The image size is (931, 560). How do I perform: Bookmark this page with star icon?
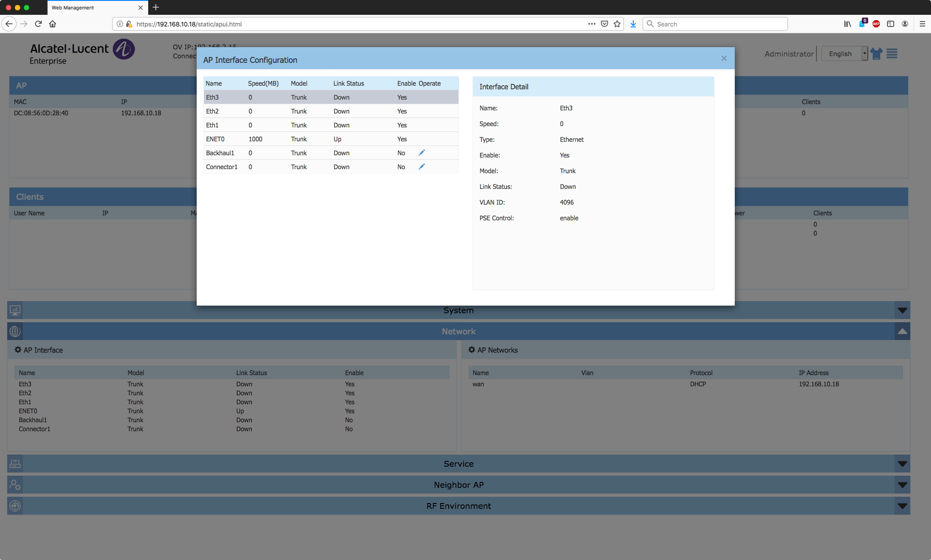tap(617, 24)
